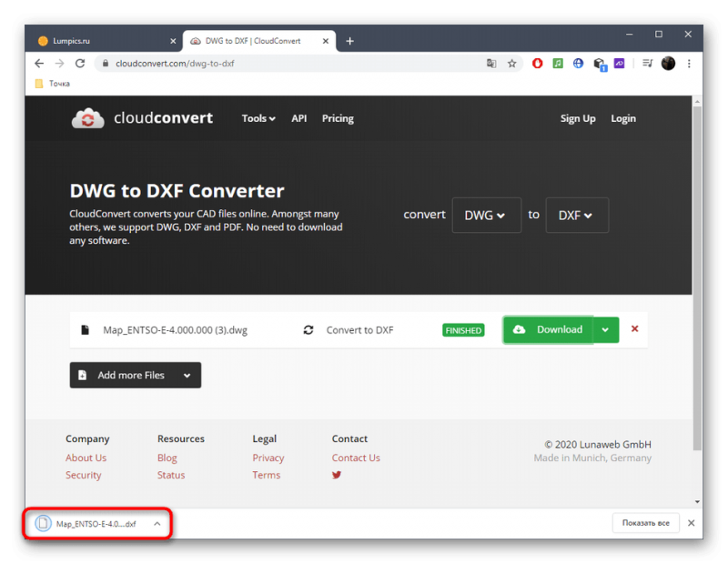The width and height of the screenshot is (728, 564).
Task: Open the red Opera extension icon
Action: tap(537, 63)
